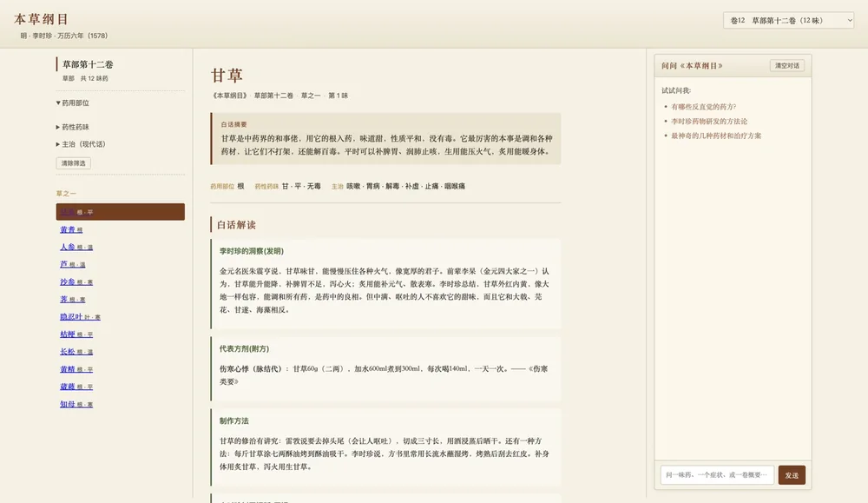Viewport: 868px width, 503px height.
Task: Open the 黄精 herb entry
Action: (x=76, y=369)
